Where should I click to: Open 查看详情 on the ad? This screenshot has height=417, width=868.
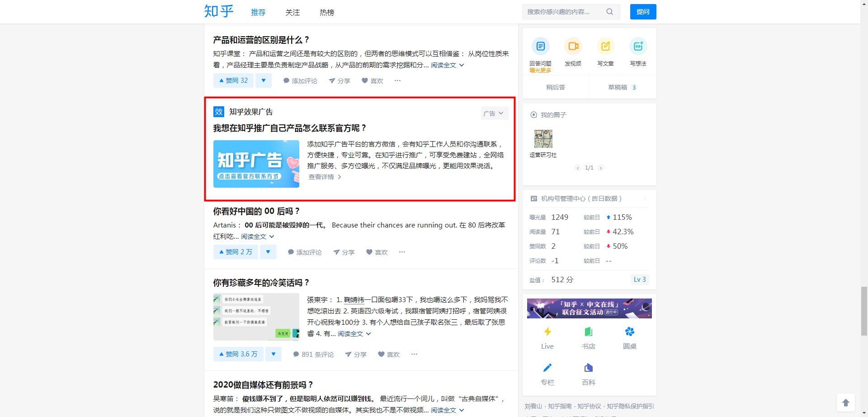click(x=325, y=177)
